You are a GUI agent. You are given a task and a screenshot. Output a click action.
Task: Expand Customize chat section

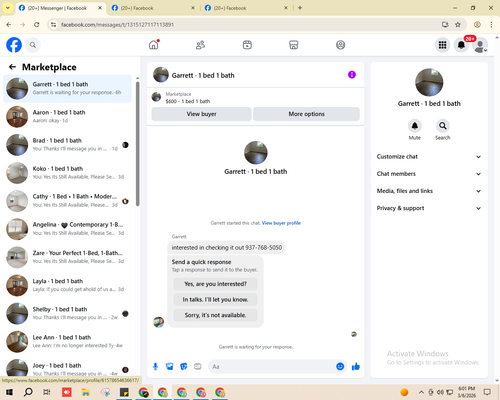click(429, 157)
